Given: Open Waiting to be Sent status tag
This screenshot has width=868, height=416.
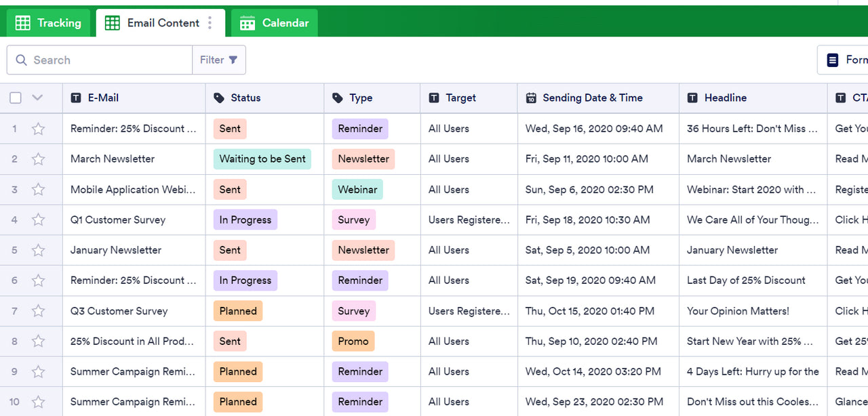Looking at the screenshot, I should click(262, 159).
